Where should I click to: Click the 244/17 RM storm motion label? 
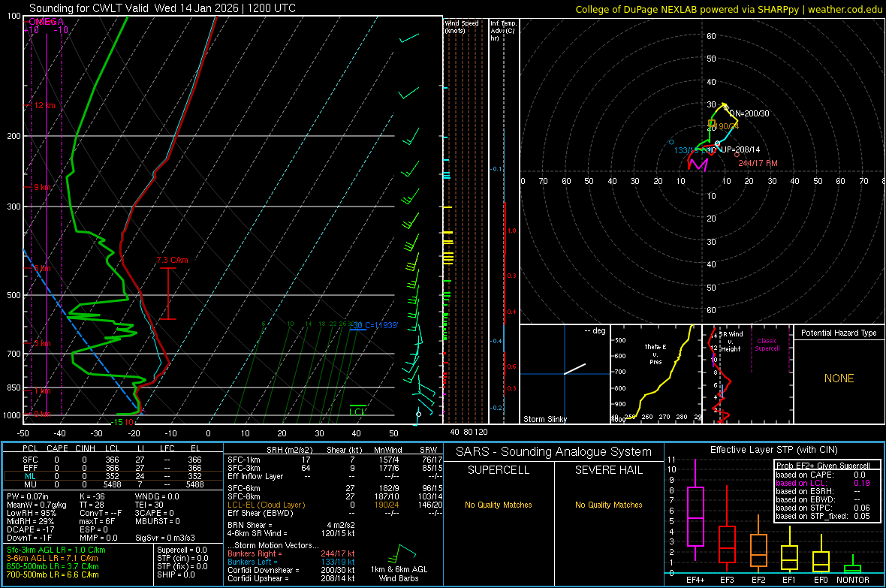758,163
